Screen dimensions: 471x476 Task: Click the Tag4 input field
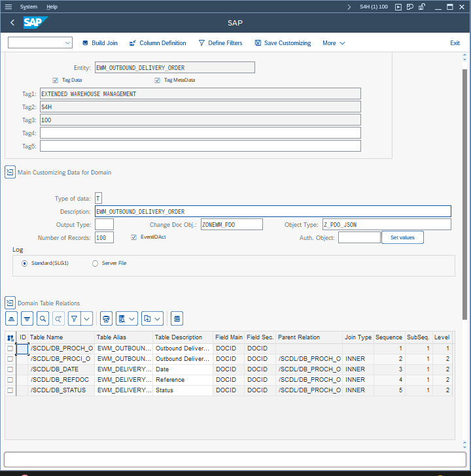click(x=200, y=133)
